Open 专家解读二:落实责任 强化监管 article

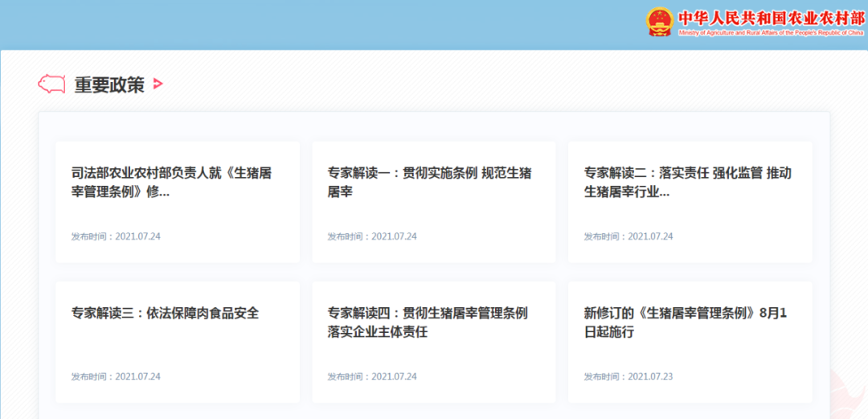tap(687, 183)
